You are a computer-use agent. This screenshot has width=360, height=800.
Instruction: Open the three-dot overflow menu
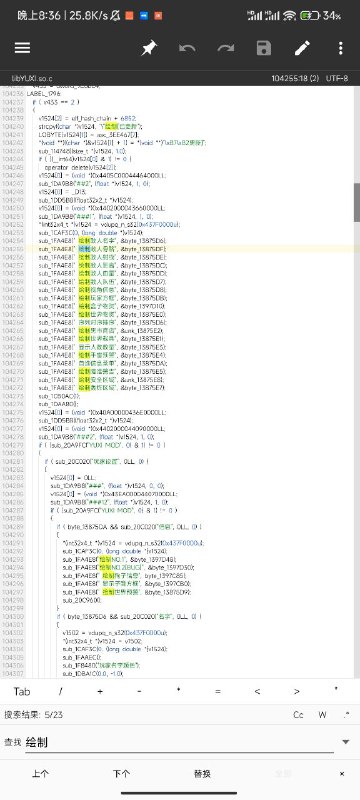[341, 48]
